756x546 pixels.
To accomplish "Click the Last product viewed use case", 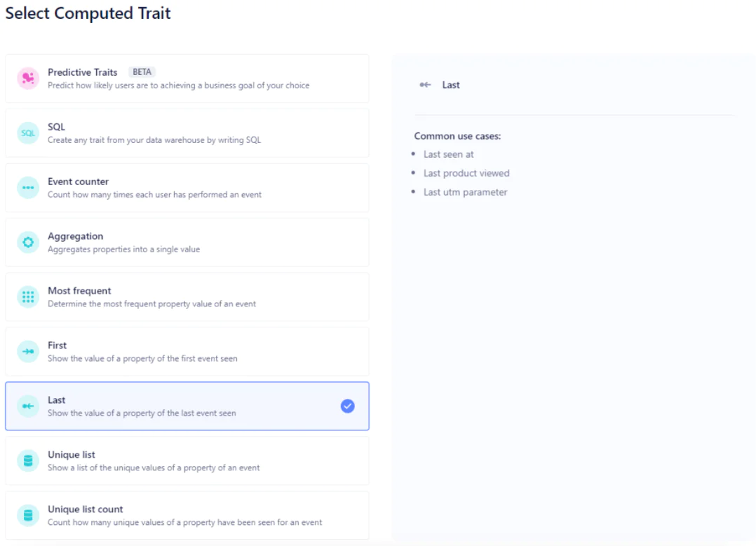I will click(x=466, y=173).
